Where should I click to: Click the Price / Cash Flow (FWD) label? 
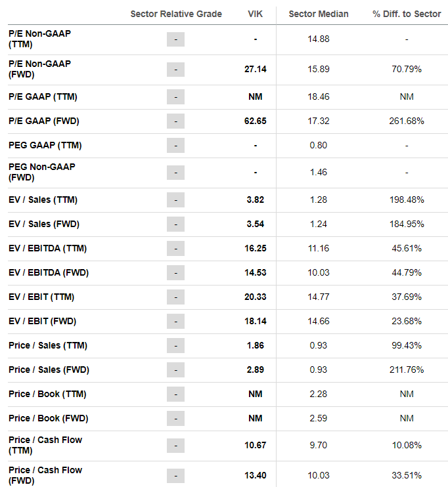[45, 475]
